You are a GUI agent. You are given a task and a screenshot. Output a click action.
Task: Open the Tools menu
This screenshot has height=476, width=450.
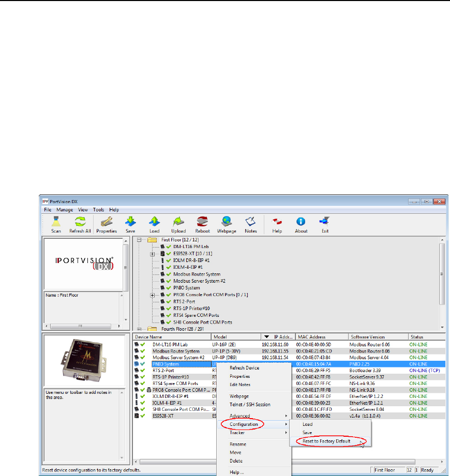click(98, 210)
